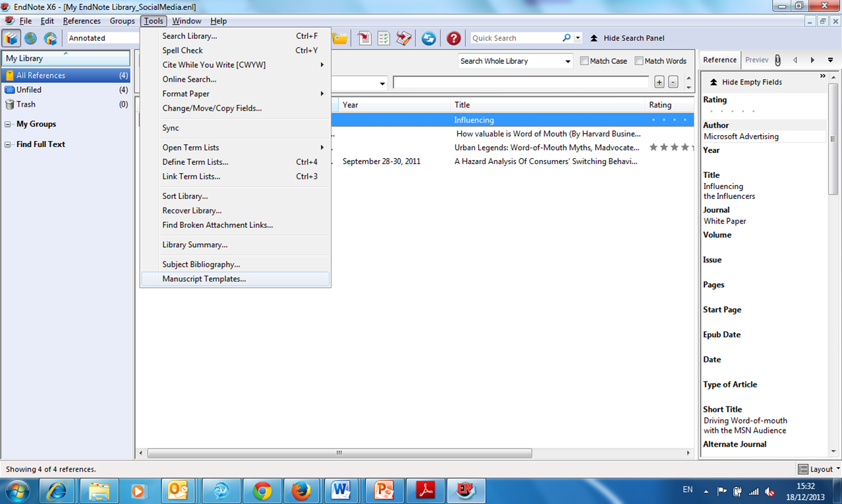842x504 pixels.
Task: Enable the Match Words checkbox
Action: coord(639,61)
